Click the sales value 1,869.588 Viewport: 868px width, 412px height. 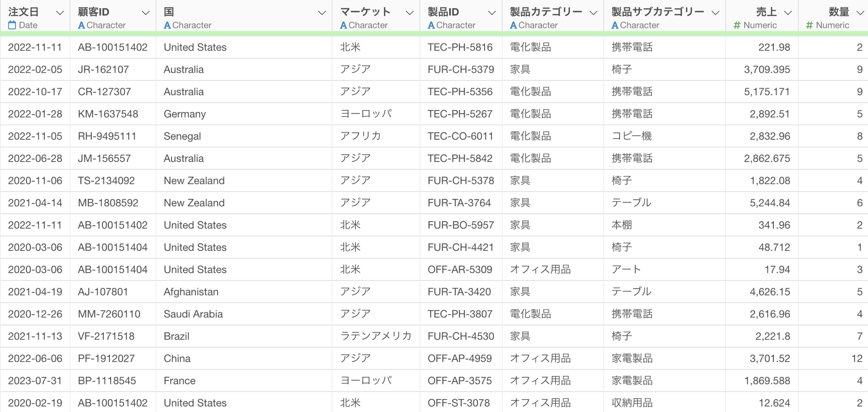pos(767,381)
